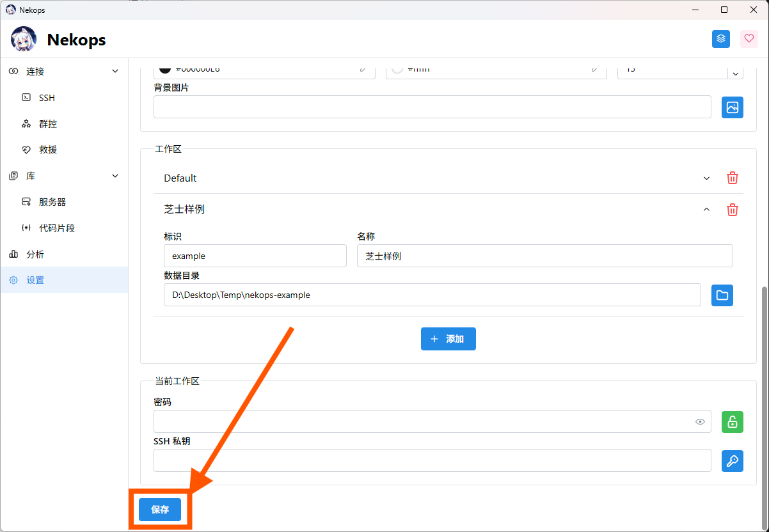
Task: Click the pink heart icon
Action: point(749,39)
